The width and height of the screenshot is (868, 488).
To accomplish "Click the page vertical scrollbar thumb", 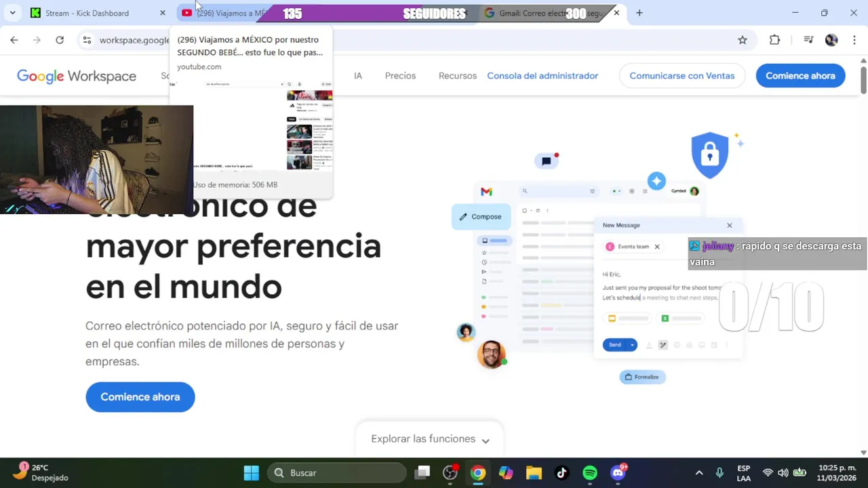I will [863, 80].
